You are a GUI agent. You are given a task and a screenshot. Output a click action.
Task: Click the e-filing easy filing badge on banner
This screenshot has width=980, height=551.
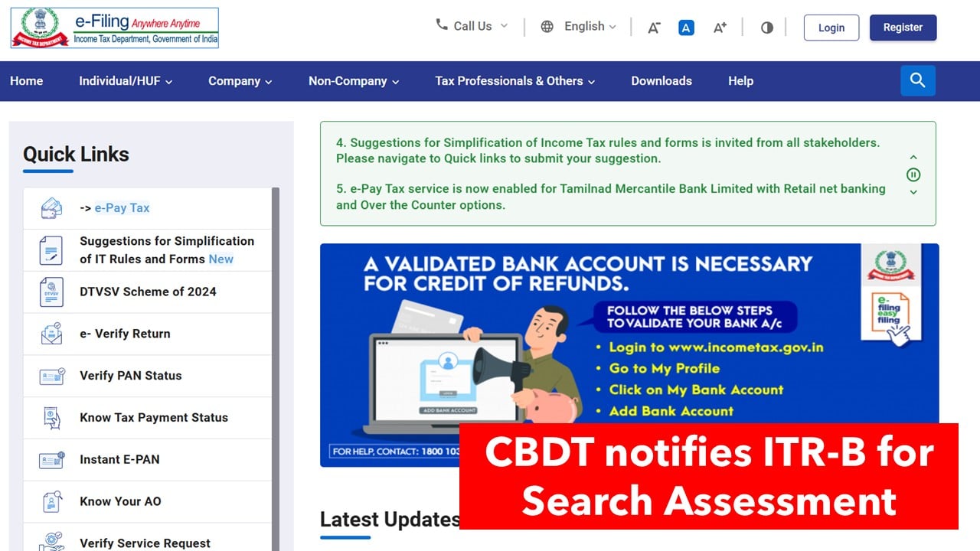[891, 316]
